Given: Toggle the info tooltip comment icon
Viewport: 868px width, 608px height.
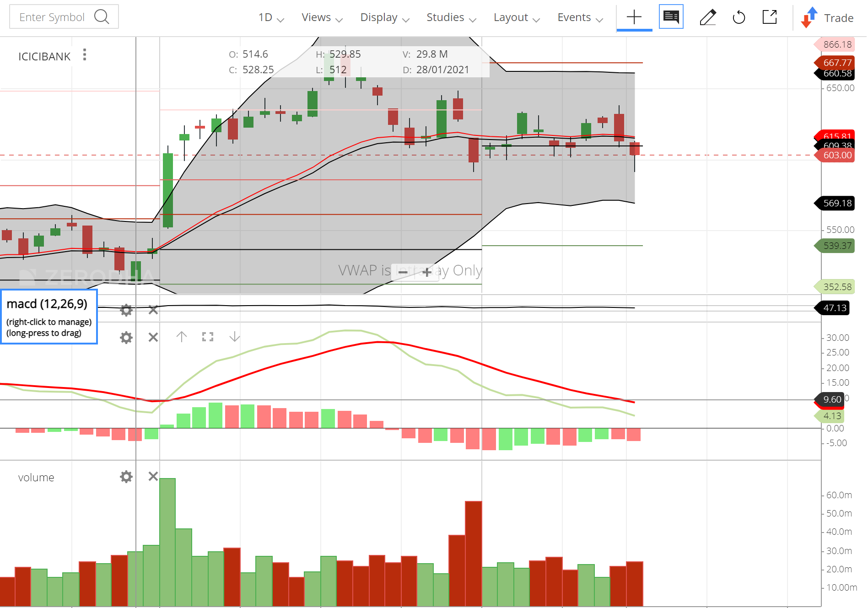Looking at the screenshot, I should [671, 17].
